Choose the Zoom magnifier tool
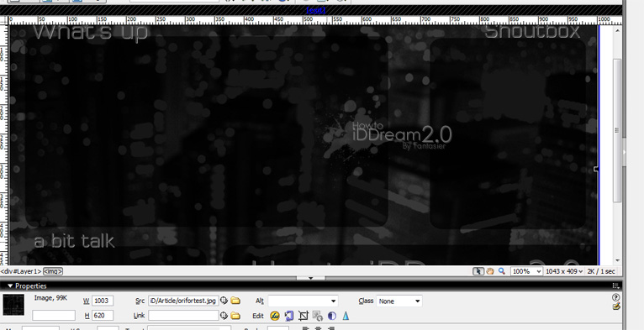The width and height of the screenshot is (644, 330). 501,271
